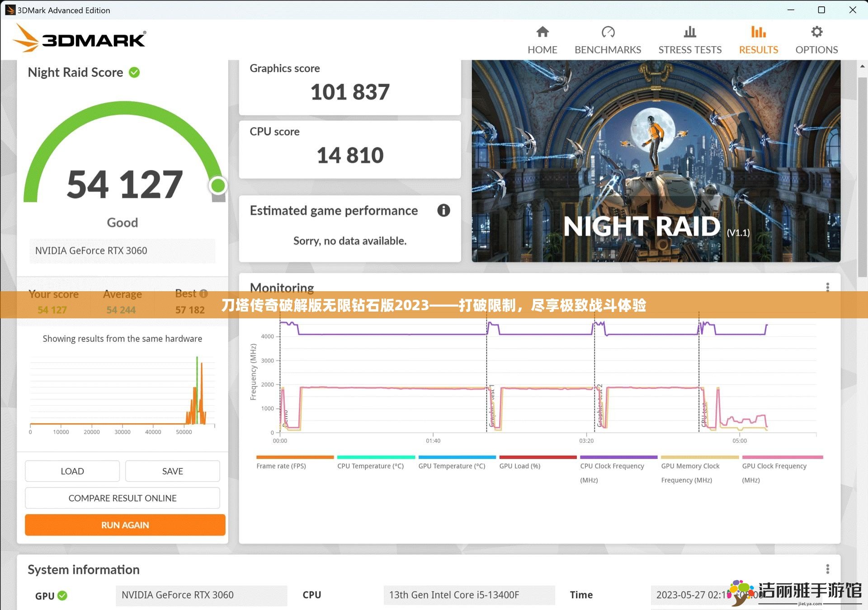Click info icon next to Best score
The width and height of the screenshot is (868, 610).
coord(203,293)
